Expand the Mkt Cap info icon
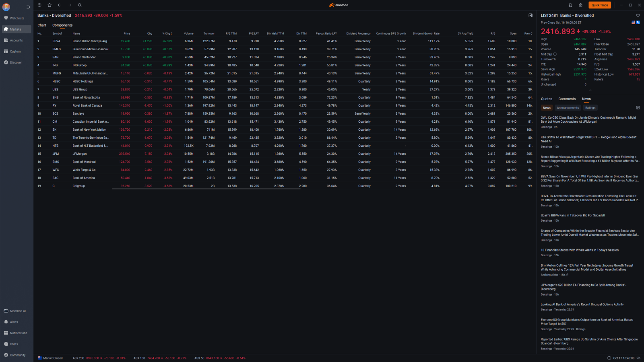The height and width of the screenshot is (362, 644). pos(555,54)
